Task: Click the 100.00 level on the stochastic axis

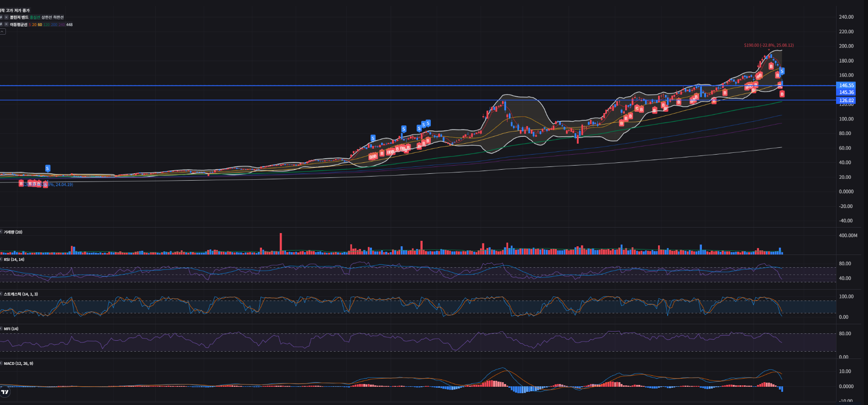Action: coord(846,296)
